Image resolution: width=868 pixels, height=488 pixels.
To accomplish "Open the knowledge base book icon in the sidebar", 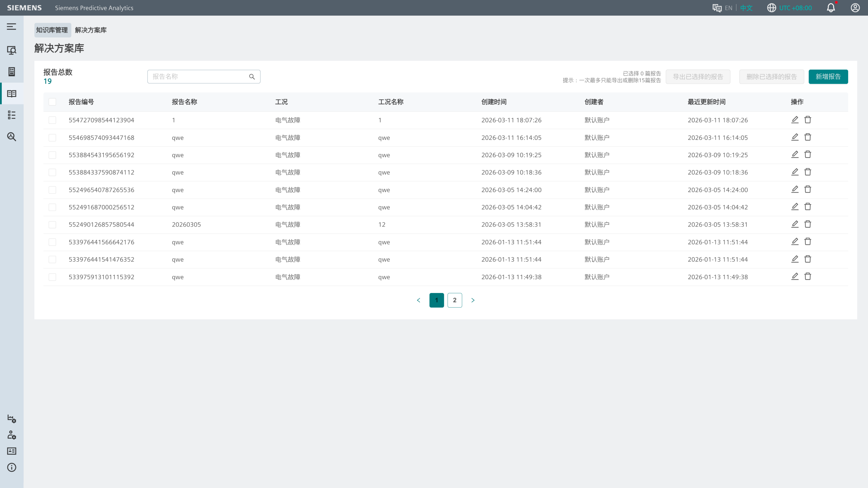I will coord(12,94).
